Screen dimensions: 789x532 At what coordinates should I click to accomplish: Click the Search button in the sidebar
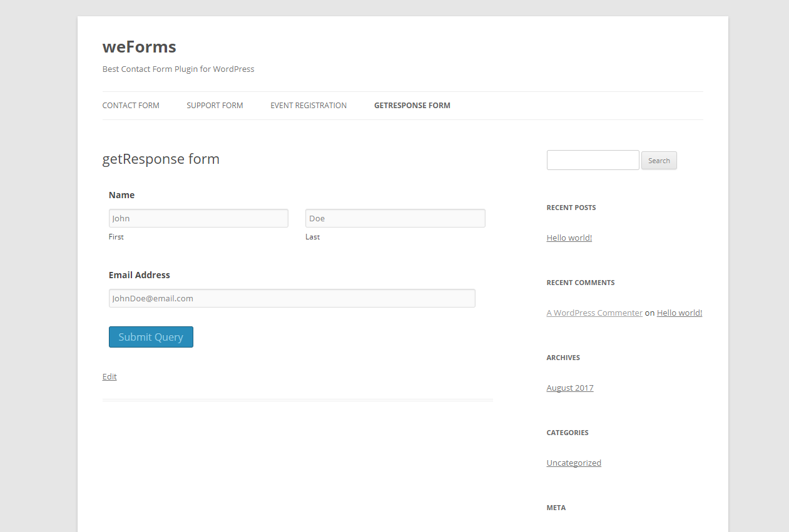[x=658, y=160]
